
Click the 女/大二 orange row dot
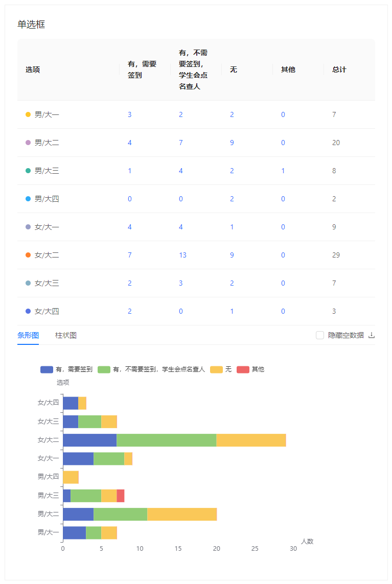tap(28, 255)
